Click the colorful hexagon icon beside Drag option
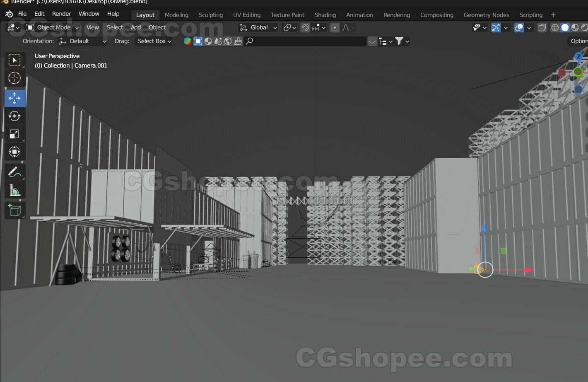This screenshot has height=382, width=588. click(x=188, y=41)
